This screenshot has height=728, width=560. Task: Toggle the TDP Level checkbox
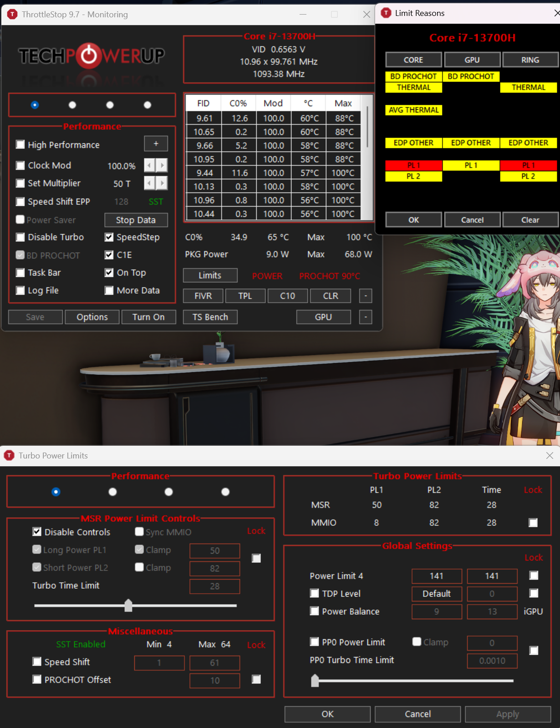(314, 593)
